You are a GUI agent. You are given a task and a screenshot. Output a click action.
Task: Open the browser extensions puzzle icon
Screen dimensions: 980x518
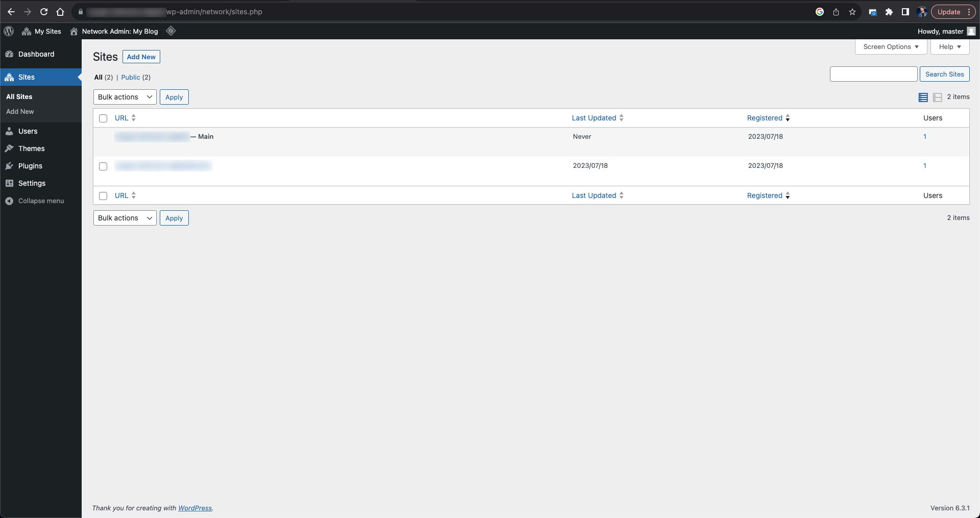point(889,12)
